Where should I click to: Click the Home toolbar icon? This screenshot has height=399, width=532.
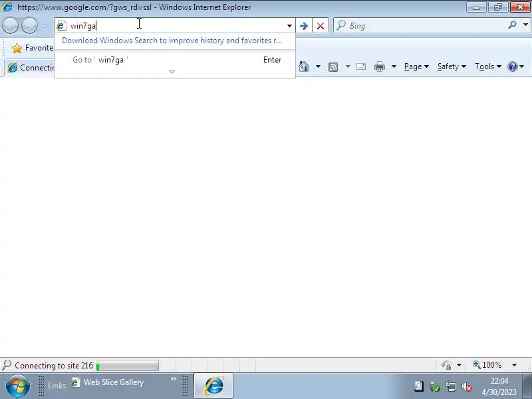click(304, 66)
